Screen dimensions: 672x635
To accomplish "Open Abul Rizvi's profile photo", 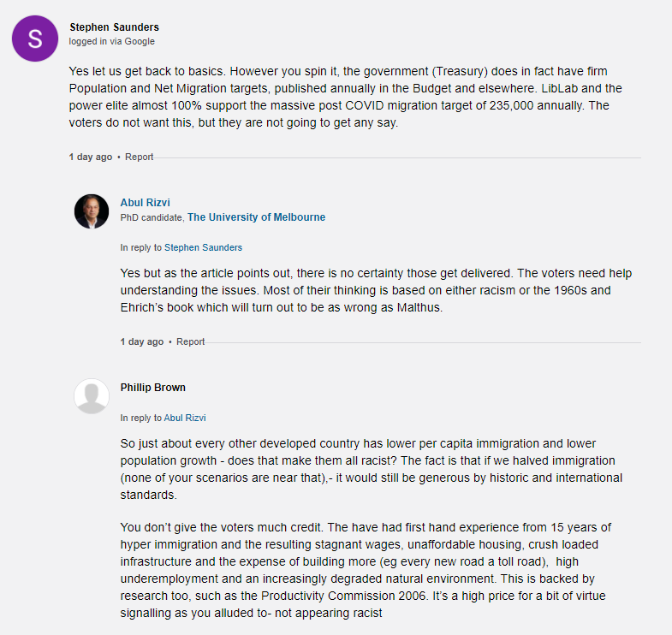I will (92, 211).
